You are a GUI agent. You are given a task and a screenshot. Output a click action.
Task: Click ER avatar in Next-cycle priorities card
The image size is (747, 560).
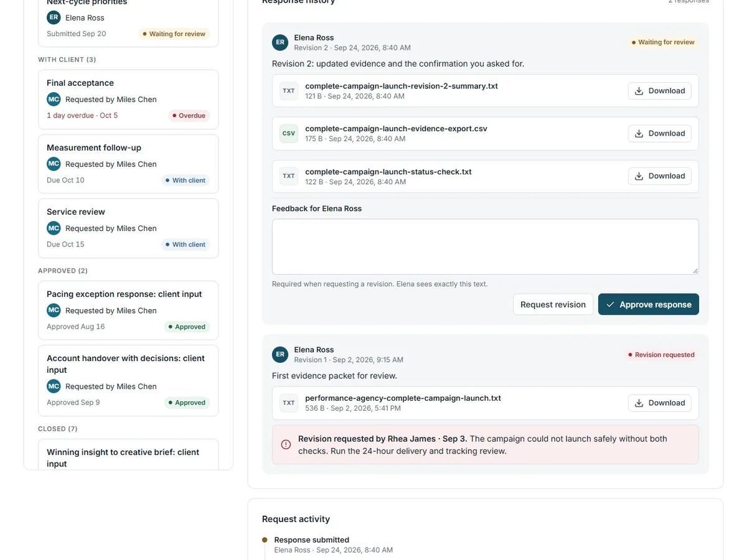tap(54, 17)
